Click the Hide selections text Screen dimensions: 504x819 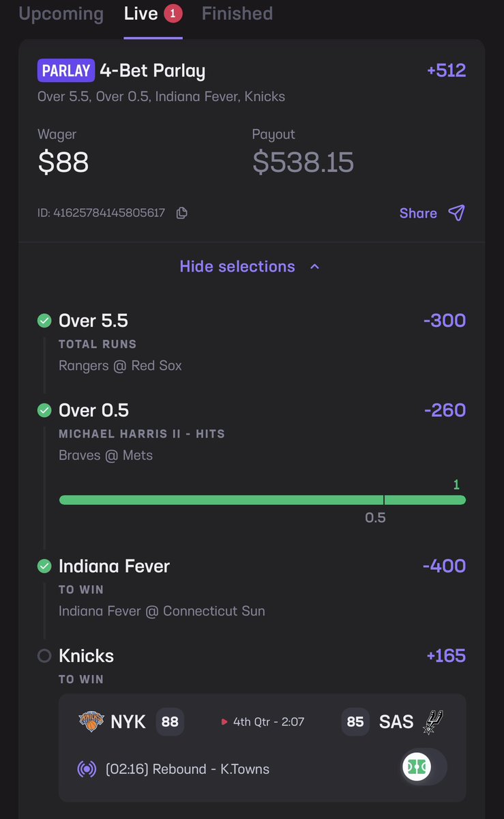pos(237,266)
